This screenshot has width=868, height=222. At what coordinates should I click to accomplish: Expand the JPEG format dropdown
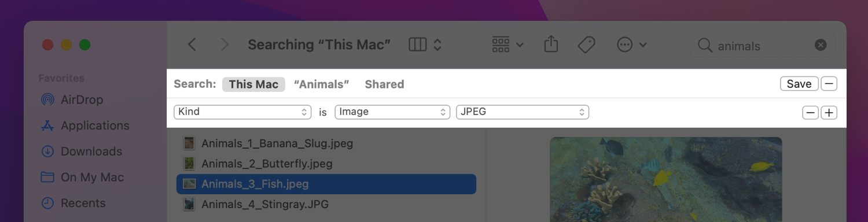click(523, 112)
